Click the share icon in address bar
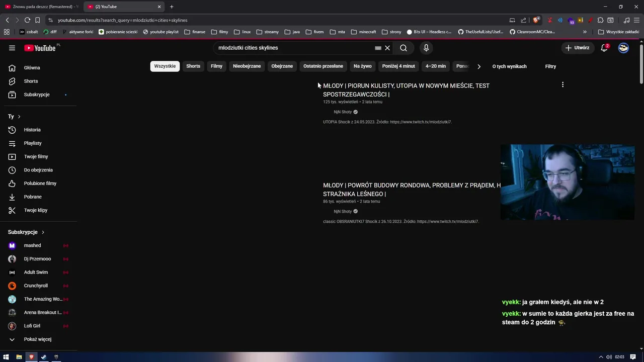644x362 pixels. [523, 20]
